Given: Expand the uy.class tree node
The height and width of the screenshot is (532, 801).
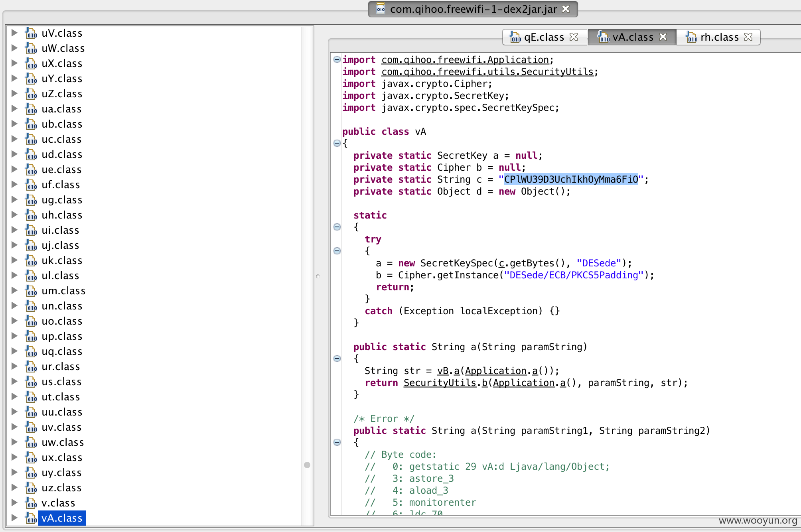Looking at the screenshot, I should 14,472.
